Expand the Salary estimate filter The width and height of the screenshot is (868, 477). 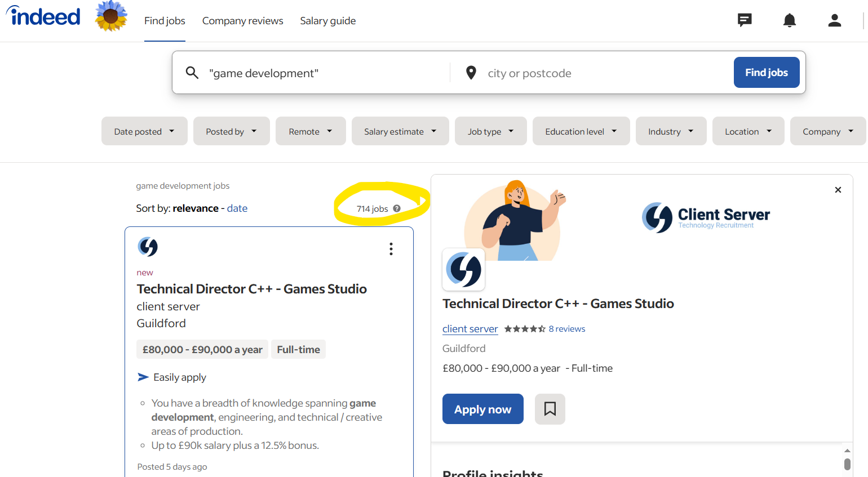pyautogui.click(x=400, y=131)
